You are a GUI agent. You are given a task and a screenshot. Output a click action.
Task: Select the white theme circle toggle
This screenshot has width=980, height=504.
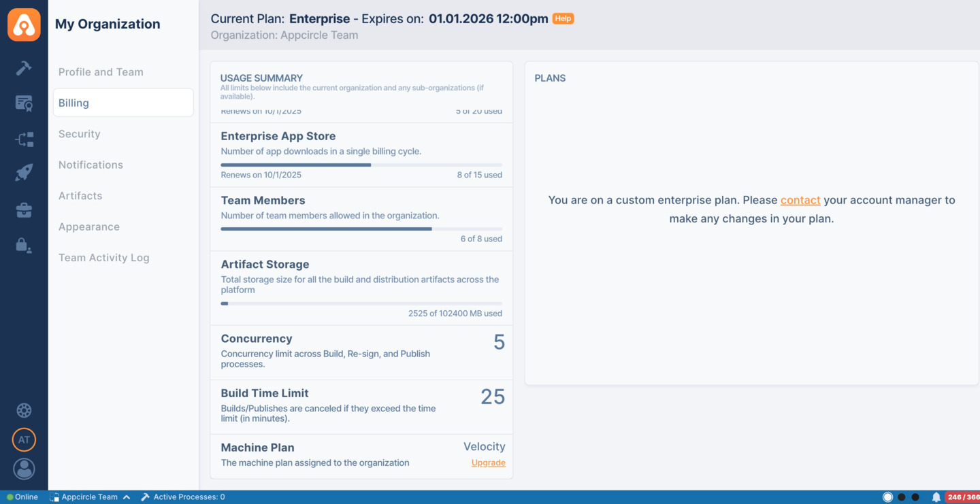tap(887, 497)
